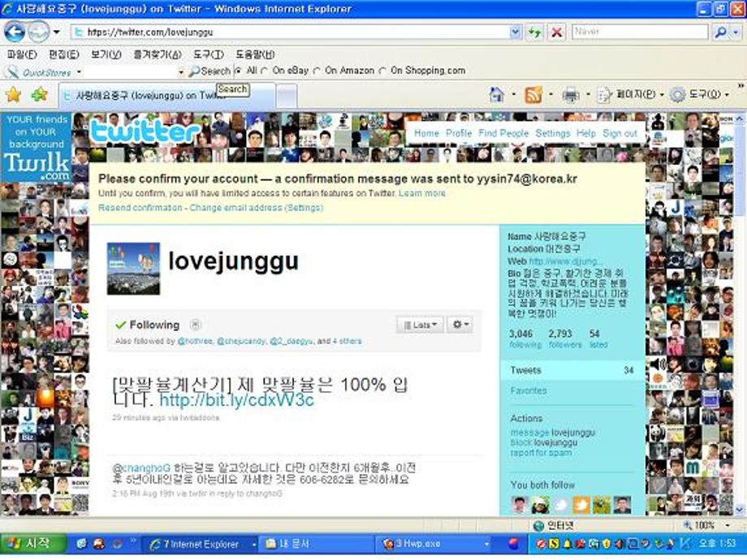Click the lovejunggu profile picture

pos(133,269)
